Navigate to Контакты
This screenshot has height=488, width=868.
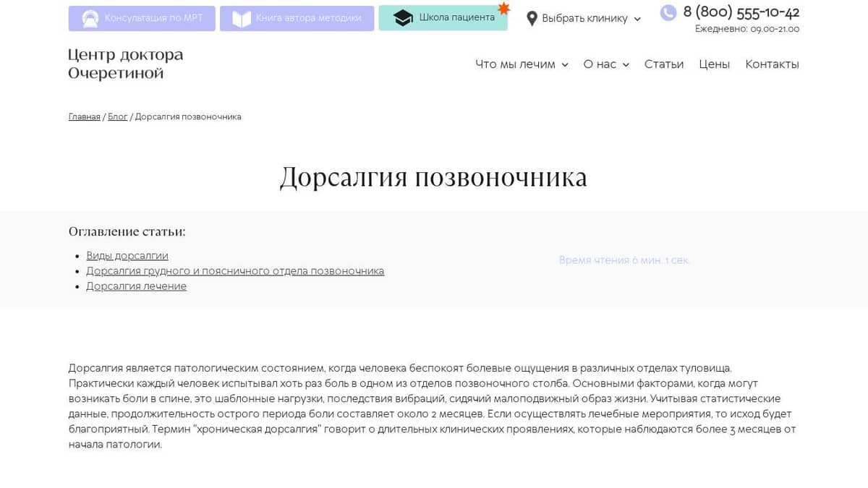tap(772, 64)
